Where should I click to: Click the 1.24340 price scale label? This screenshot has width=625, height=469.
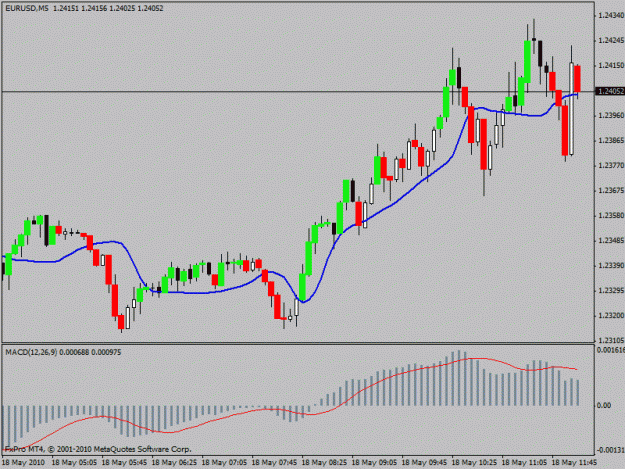[611, 16]
